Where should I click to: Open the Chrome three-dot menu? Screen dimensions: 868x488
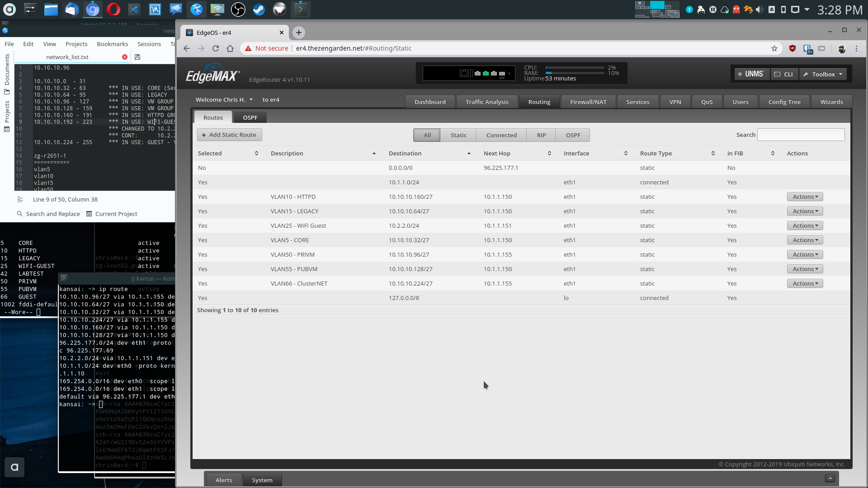pyautogui.click(x=856, y=48)
